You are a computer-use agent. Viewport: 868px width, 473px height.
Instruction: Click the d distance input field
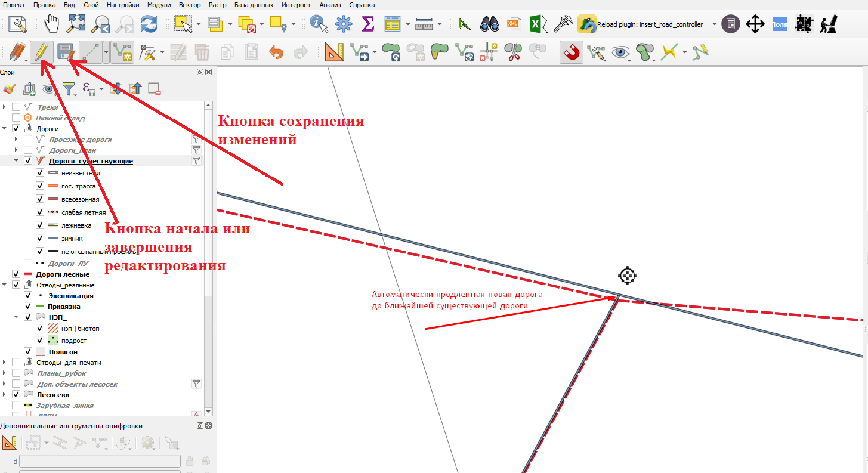(x=100, y=461)
